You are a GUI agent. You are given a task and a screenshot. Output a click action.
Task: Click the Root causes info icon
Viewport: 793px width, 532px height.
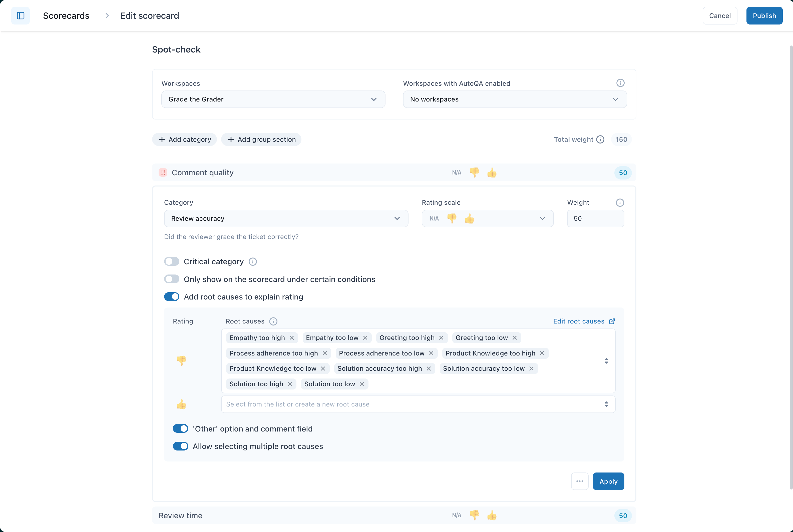(x=273, y=321)
